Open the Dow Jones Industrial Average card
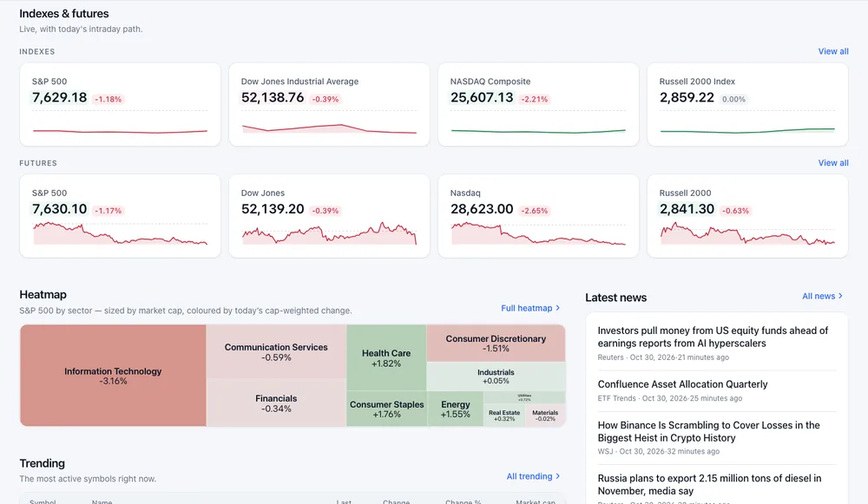 (x=329, y=105)
